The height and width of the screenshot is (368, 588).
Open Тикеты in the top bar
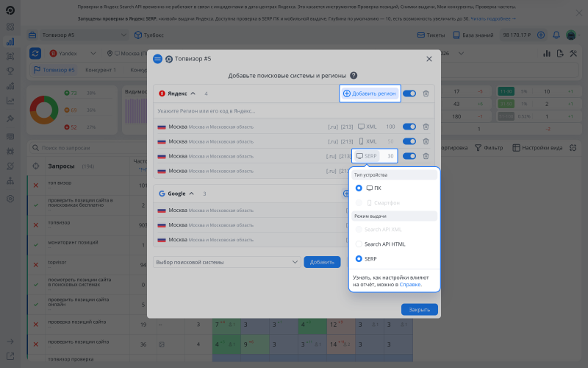(x=431, y=35)
